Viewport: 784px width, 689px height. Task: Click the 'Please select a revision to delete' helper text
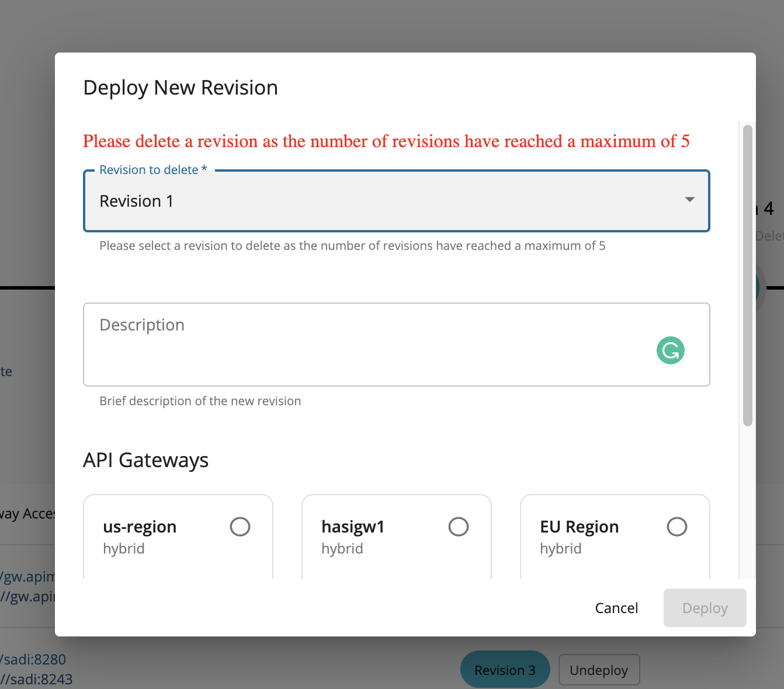click(x=352, y=246)
